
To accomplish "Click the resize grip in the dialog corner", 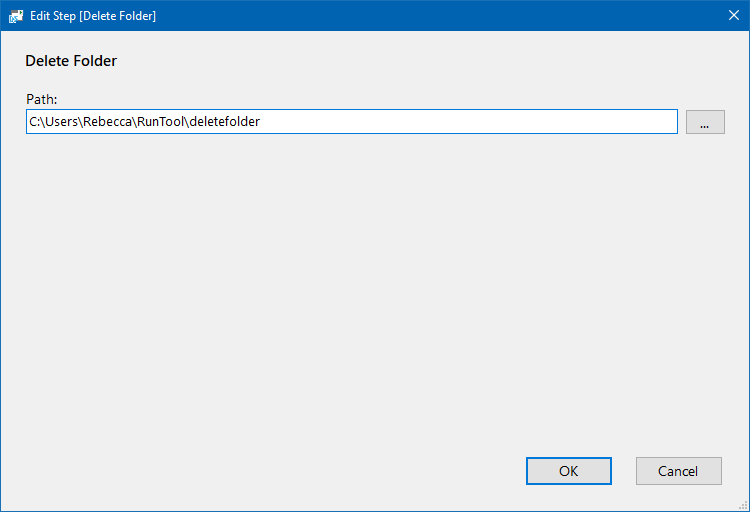I will click(x=743, y=506).
